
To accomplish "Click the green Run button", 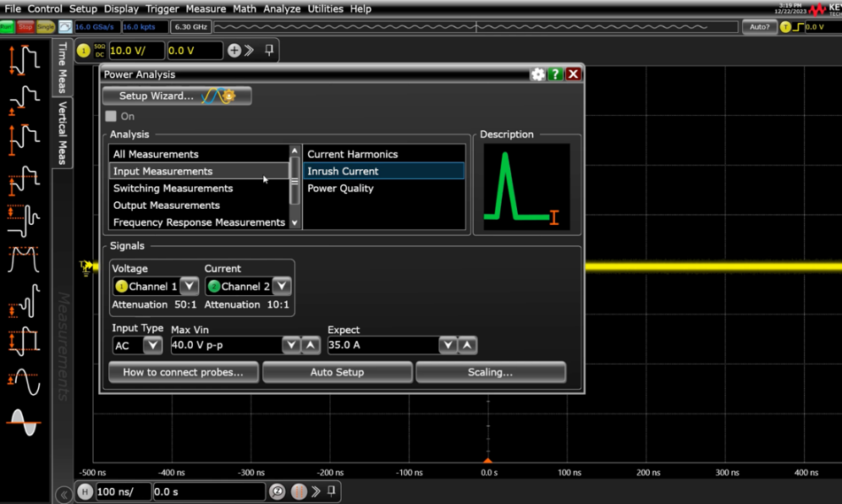I will [7, 27].
